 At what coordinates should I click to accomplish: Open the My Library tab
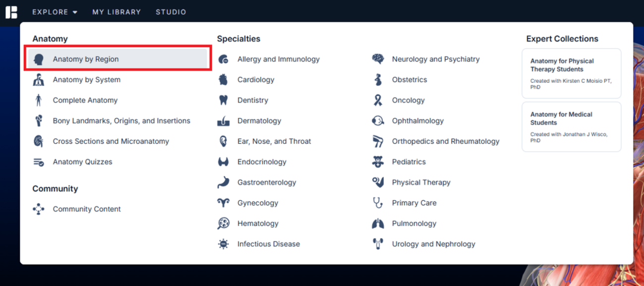click(x=117, y=12)
